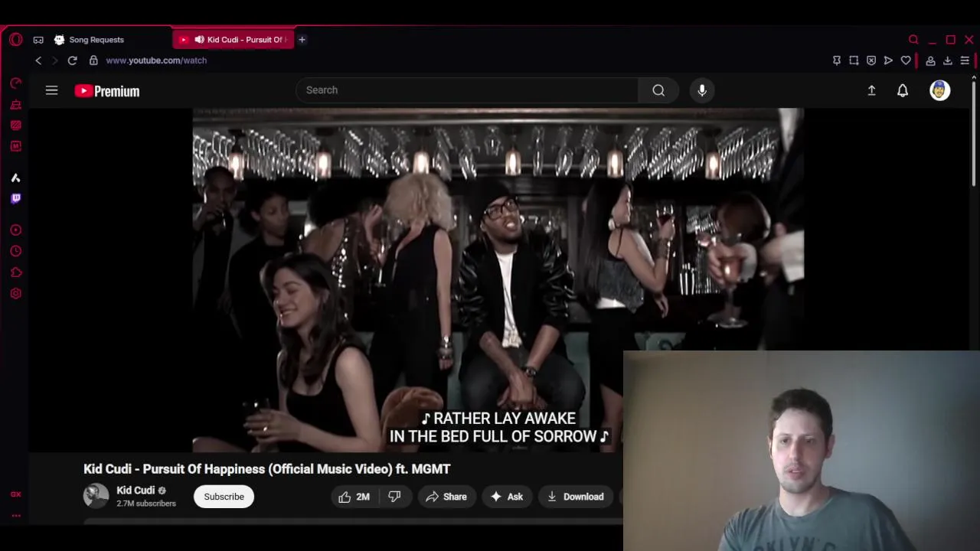Image resolution: width=980 pixels, height=551 pixels.
Task: Open the Opera GX main menu logo
Action: pyautogui.click(x=15, y=39)
